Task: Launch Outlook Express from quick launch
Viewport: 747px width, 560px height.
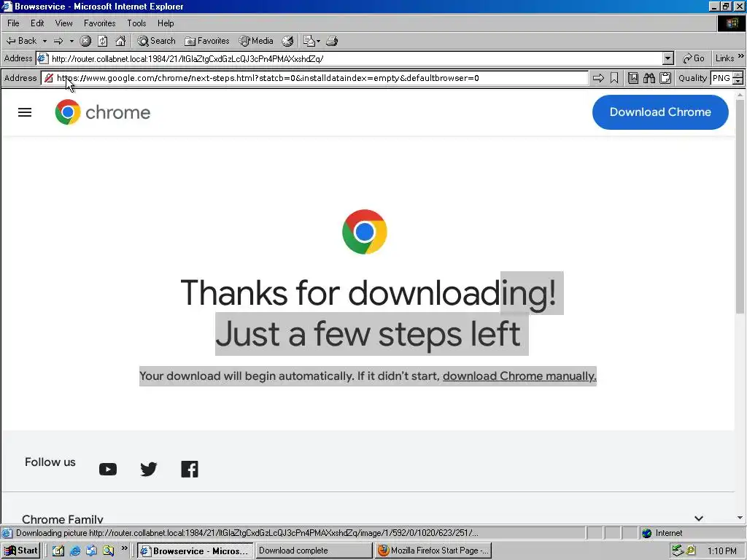Action: pos(91,551)
